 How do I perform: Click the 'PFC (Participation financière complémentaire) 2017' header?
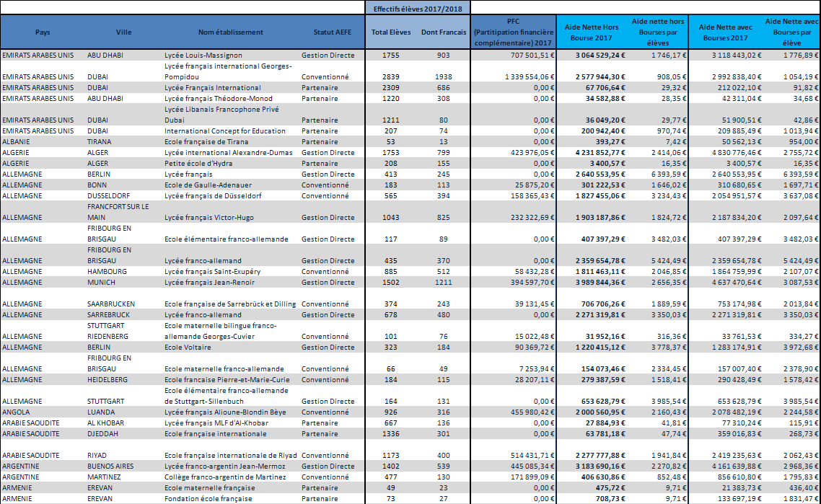[514, 32]
